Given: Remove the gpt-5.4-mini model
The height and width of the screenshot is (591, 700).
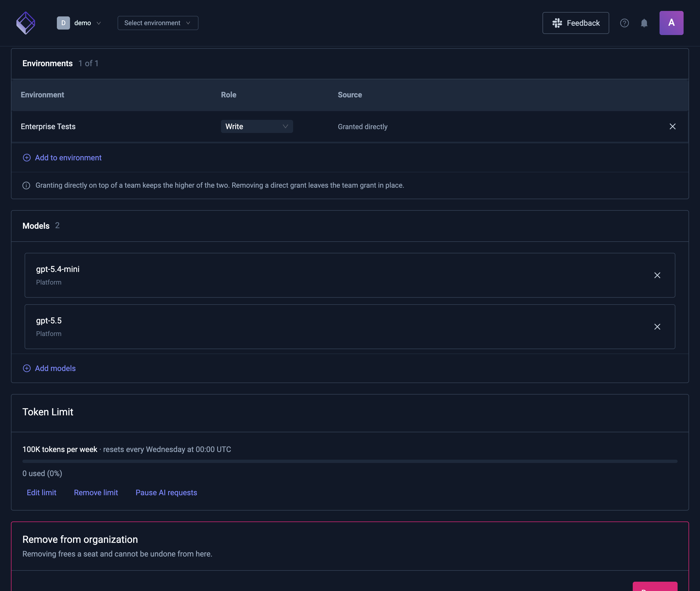Looking at the screenshot, I should point(657,275).
